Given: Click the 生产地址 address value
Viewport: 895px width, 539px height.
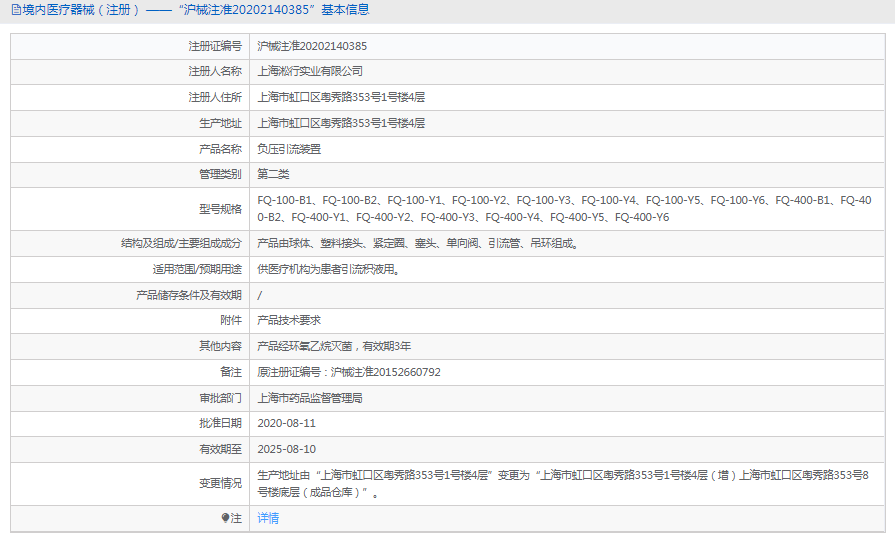Looking at the screenshot, I should click(x=341, y=123).
